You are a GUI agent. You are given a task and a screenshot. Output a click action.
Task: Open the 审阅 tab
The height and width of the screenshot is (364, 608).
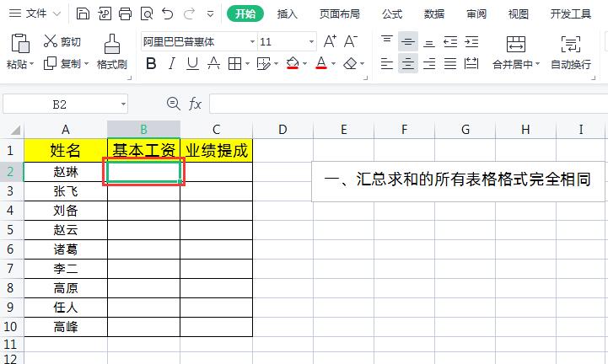476,14
